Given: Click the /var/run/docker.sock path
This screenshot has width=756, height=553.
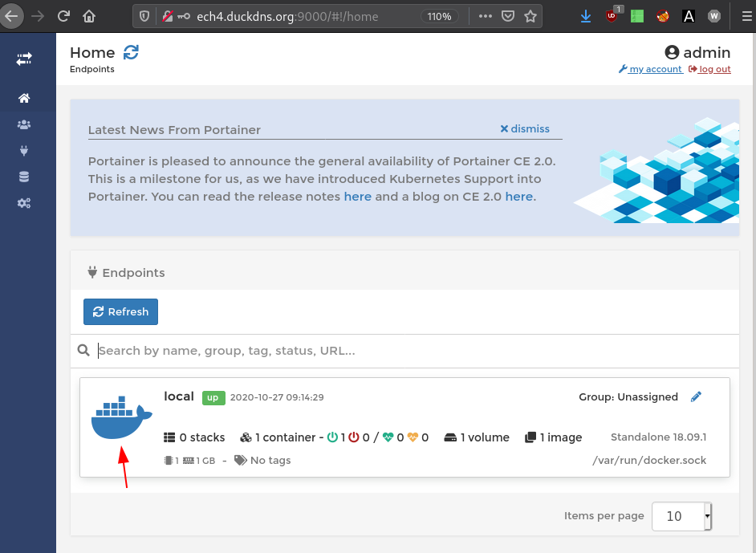Looking at the screenshot, I should [649, 461].
